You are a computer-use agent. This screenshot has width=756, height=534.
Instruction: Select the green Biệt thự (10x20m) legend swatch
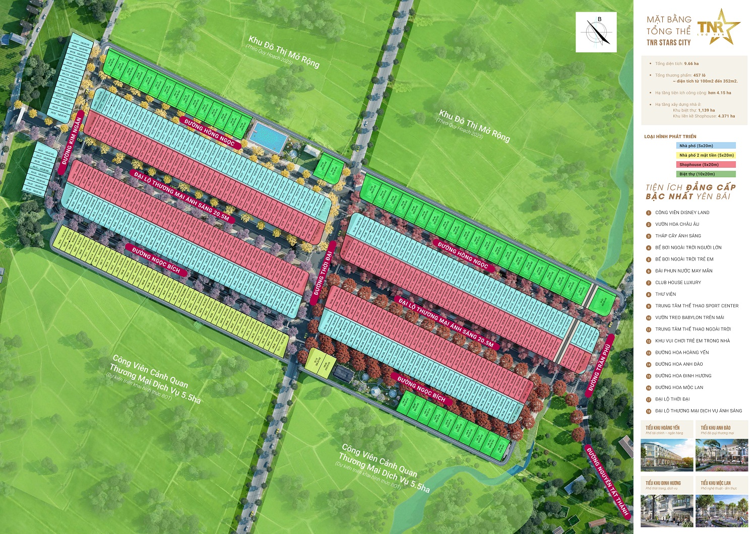(x=706, y=174)
